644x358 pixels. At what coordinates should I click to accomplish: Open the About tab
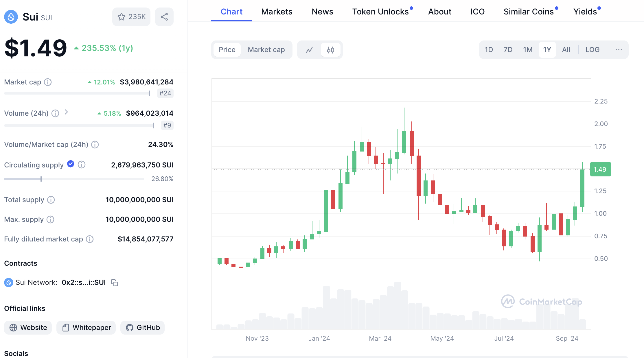coord(440,12)
